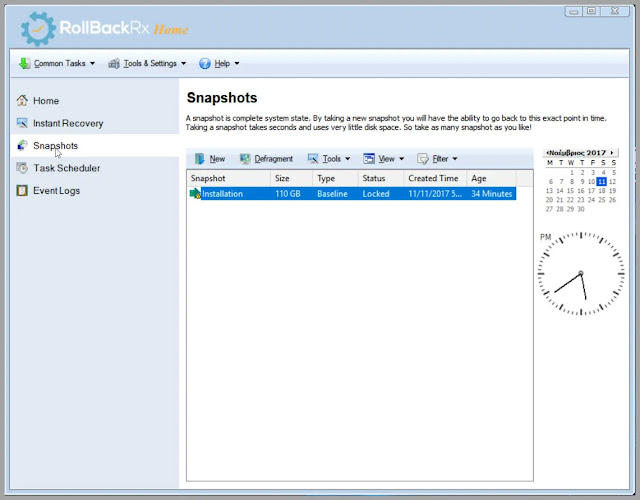Screen dimensions: 640x500
Task: Go to the Home page
Action: [46, 101]
